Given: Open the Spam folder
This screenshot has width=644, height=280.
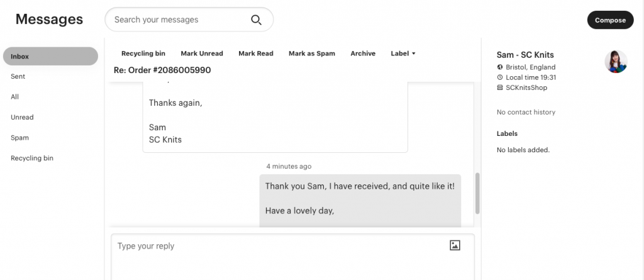Looking at the screenshot, I should pyautogui.click(x=19, y=138).
